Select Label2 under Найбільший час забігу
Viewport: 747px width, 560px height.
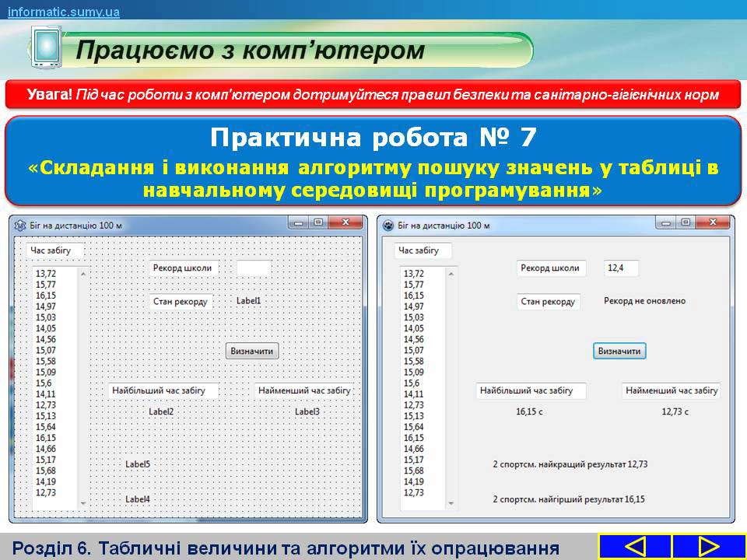tap(161, 412)
